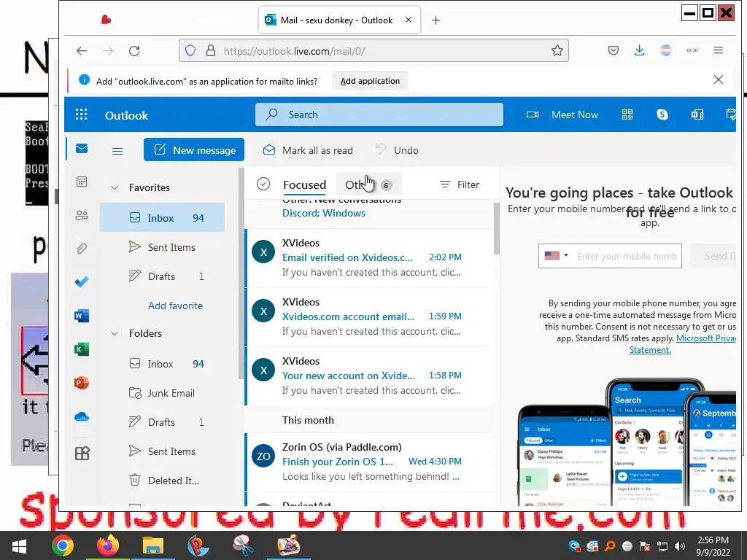
Task: Launch Word from left rail
Action: 82,316
